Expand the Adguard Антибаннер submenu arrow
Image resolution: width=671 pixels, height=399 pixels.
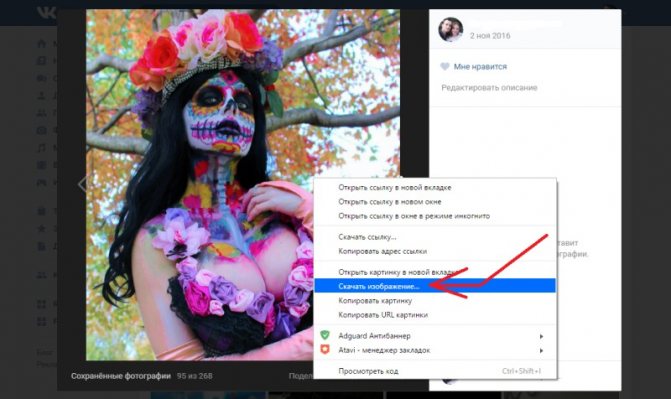point(541,336)
